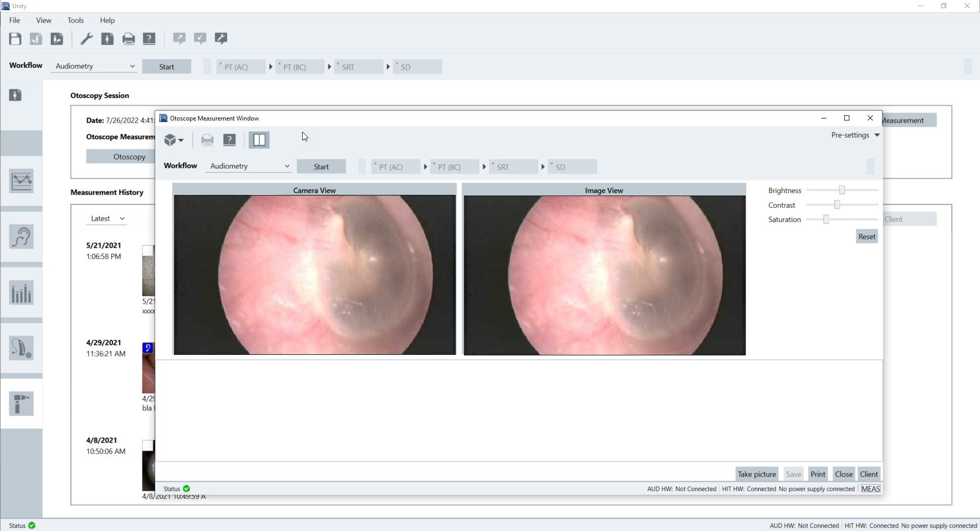Click the help icon in Otoscope window

coord(230,140)
